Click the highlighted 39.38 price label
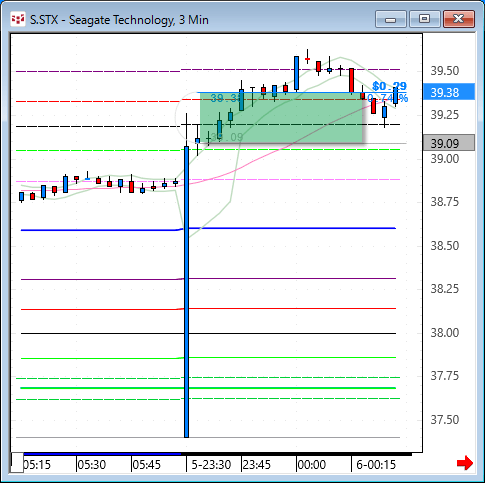 (449, 92)
